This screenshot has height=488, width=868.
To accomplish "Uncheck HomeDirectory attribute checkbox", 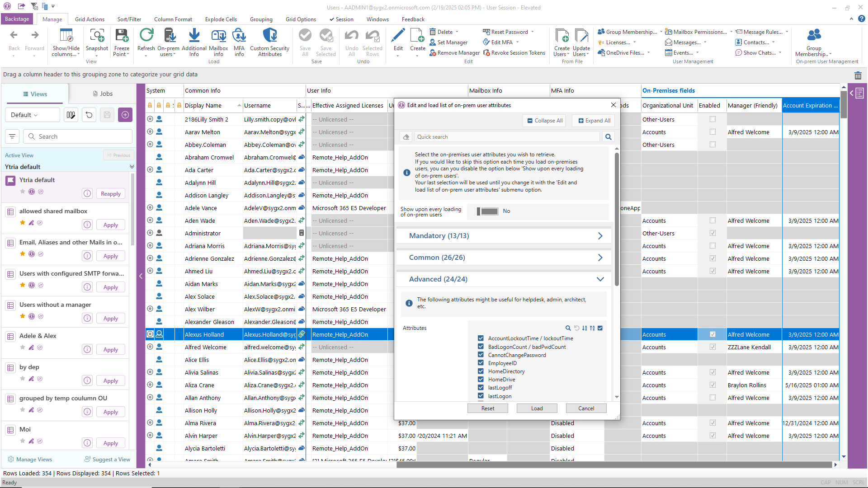I will click(481, 371).
